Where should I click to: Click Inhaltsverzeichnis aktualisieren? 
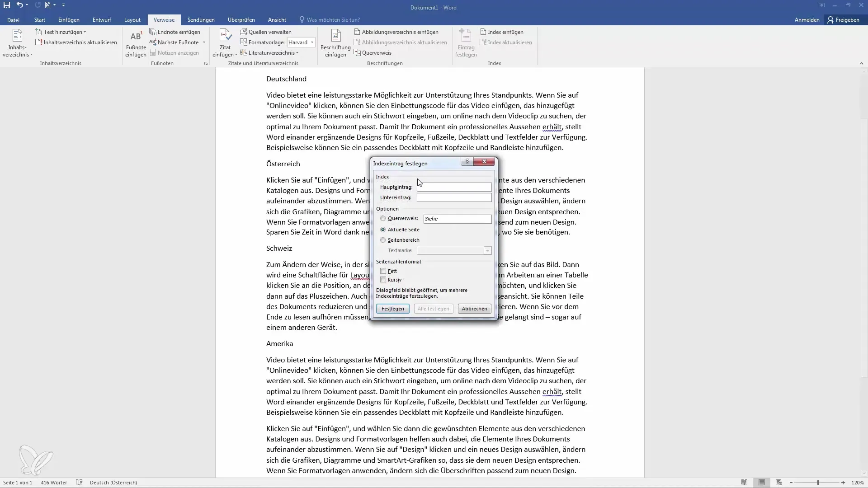[76, 42]
